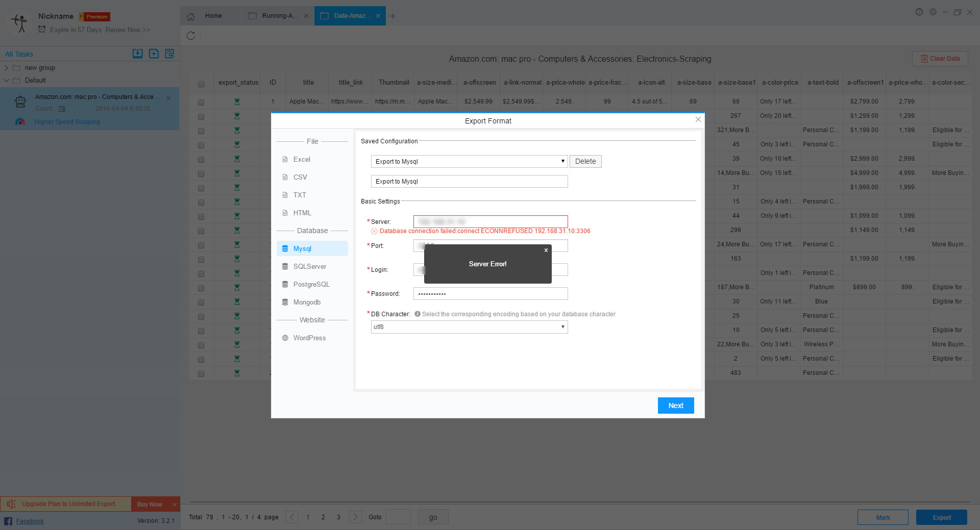Image resolution: width=980 pixels, height=530 pixels.
Task: Click Delete saved configuration button
Action: coord(585,162)
